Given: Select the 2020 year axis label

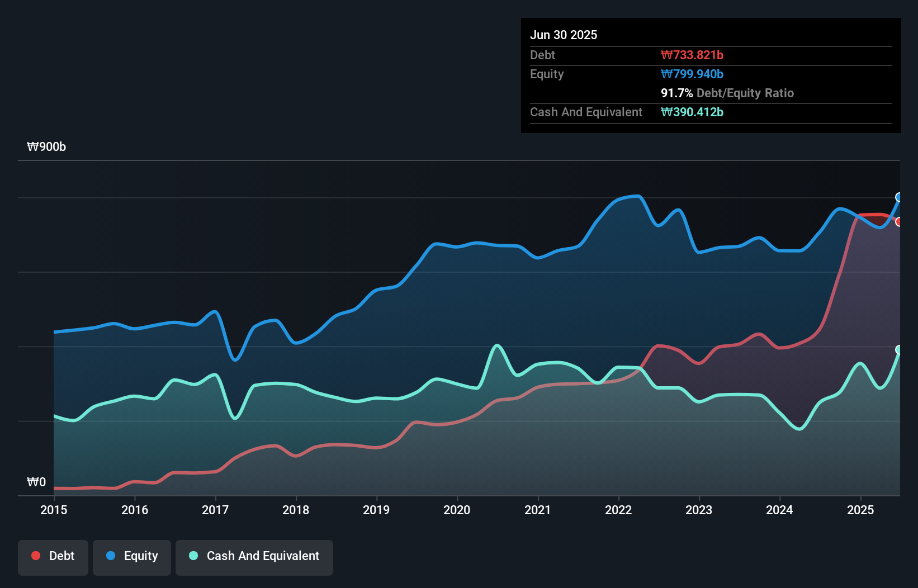Looking at the screenshot, I should (457, 510).
